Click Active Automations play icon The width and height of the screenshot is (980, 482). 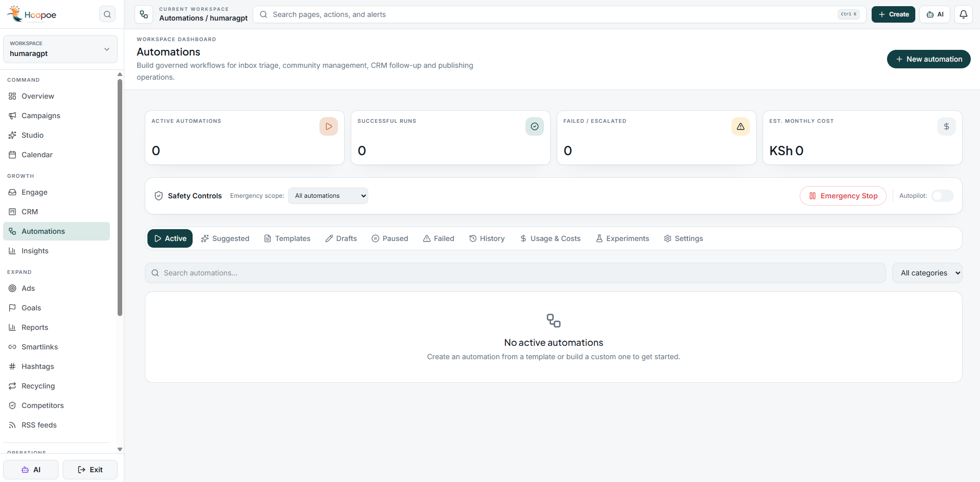(x=329, y=126)
